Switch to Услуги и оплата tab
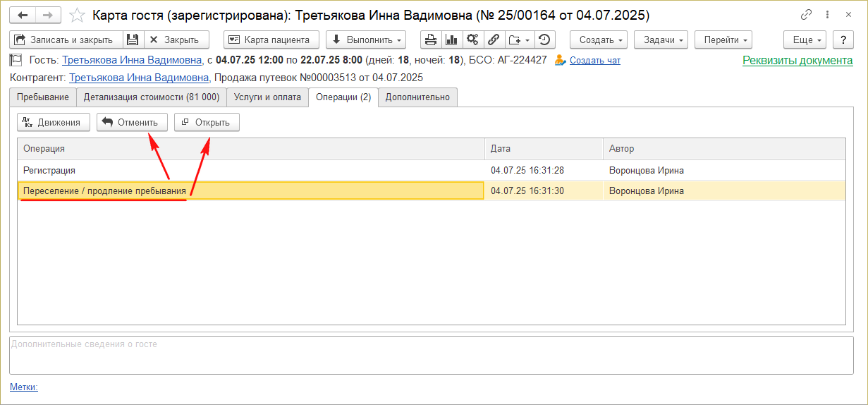Image resolution: width=868 pixels, height=405 pixels. (267, 97)
